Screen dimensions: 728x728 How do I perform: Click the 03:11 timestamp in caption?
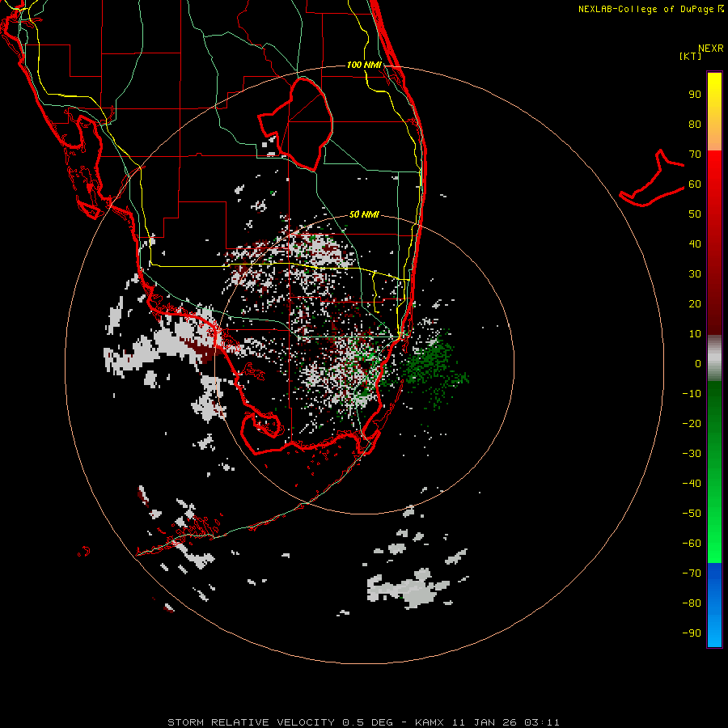(x=542, y=722)
